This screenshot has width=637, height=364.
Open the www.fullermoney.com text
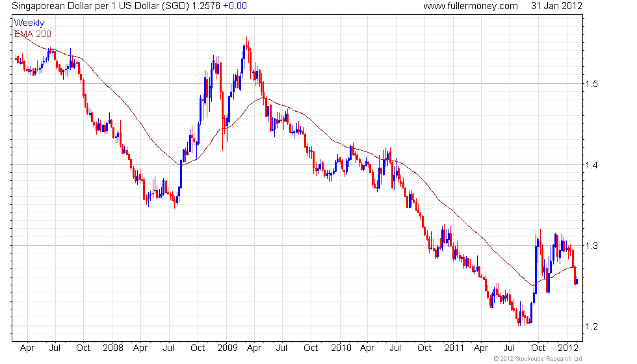(471, 6)
